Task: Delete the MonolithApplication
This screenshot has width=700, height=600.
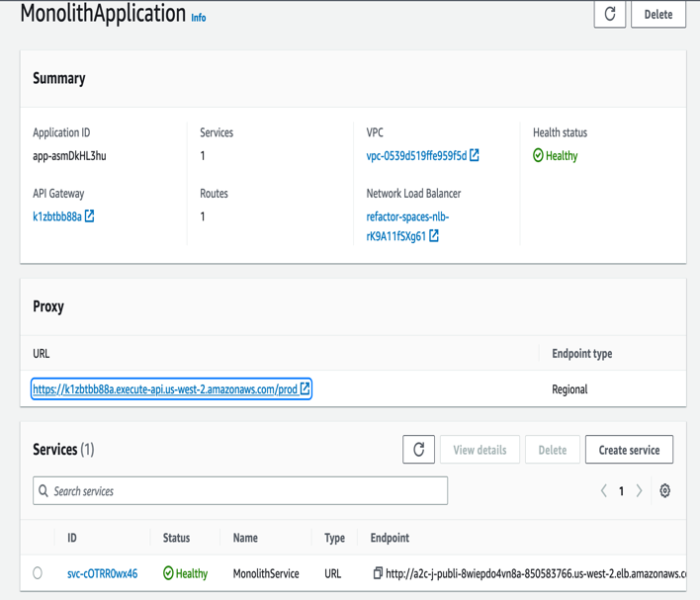Action: click(x=658, y=14)
